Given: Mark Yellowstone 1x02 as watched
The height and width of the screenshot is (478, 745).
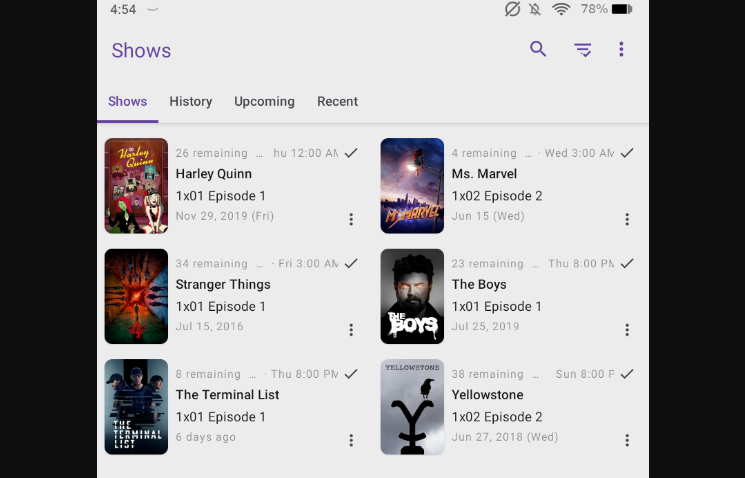Looking at the screenshot, I should click(627, 374).
